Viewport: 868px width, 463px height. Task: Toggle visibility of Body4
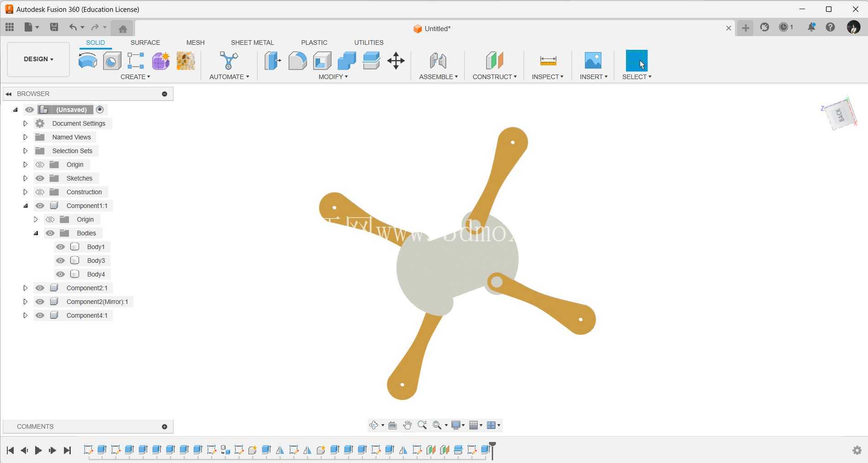pyautogui.click(x=60, y=274)
